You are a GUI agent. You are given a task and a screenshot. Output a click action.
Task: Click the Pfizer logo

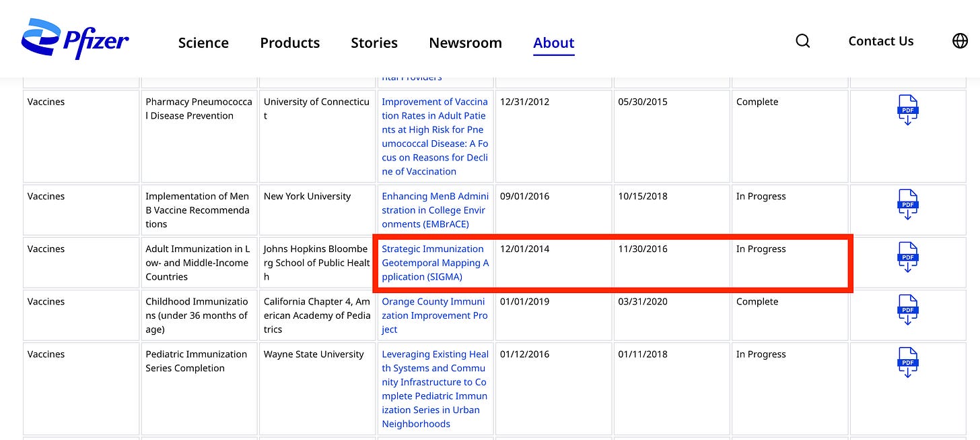75,39
